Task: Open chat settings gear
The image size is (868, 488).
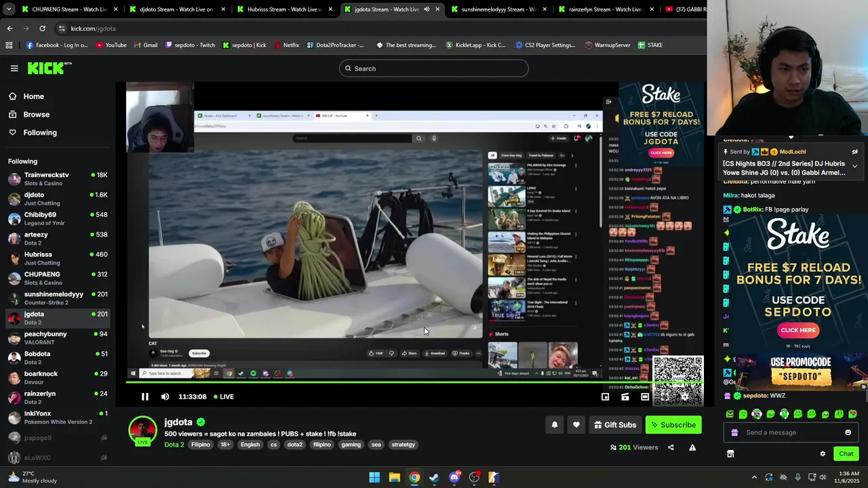Action: click(823, 454)
